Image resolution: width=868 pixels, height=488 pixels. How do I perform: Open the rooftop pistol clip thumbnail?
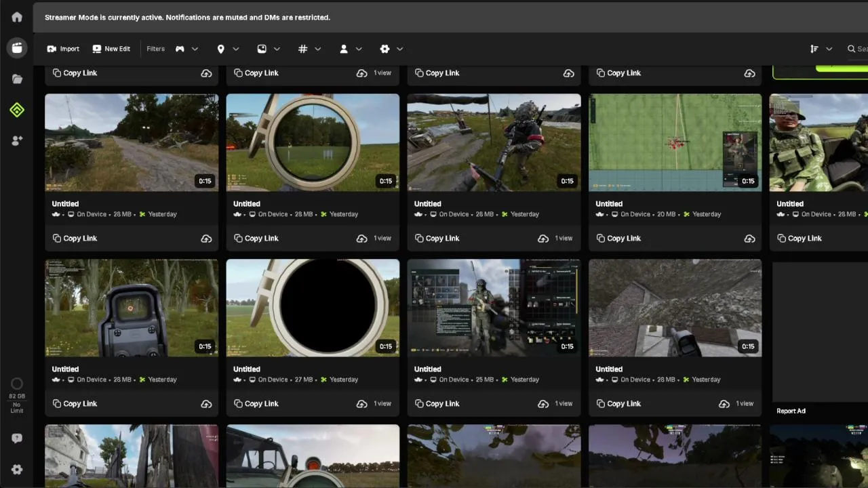point(675,308)
